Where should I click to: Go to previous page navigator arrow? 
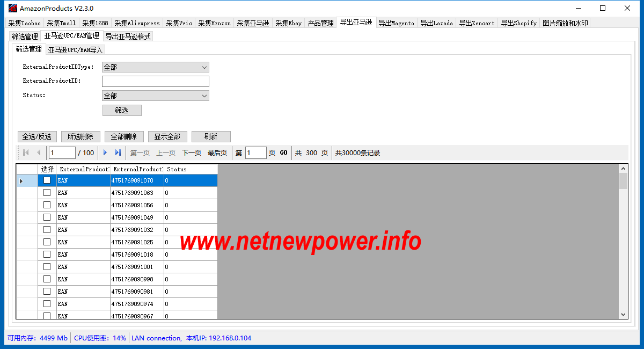point(39,153)
